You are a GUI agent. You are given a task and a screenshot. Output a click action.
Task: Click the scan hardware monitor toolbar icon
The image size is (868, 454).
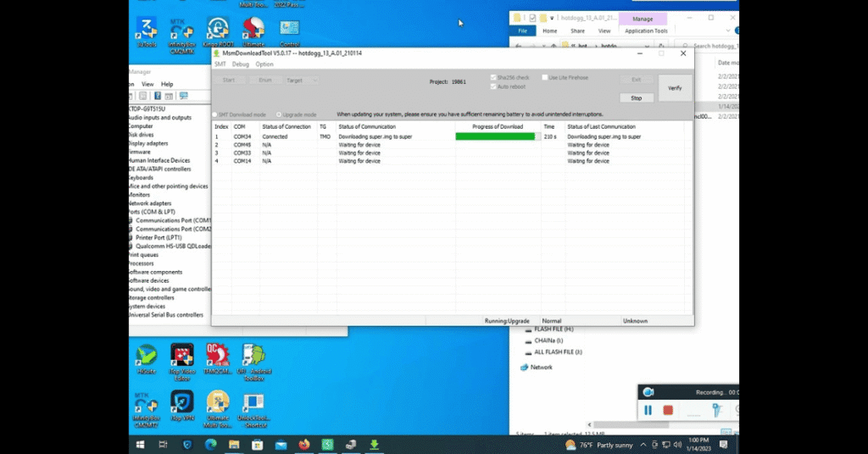[183, 97]
